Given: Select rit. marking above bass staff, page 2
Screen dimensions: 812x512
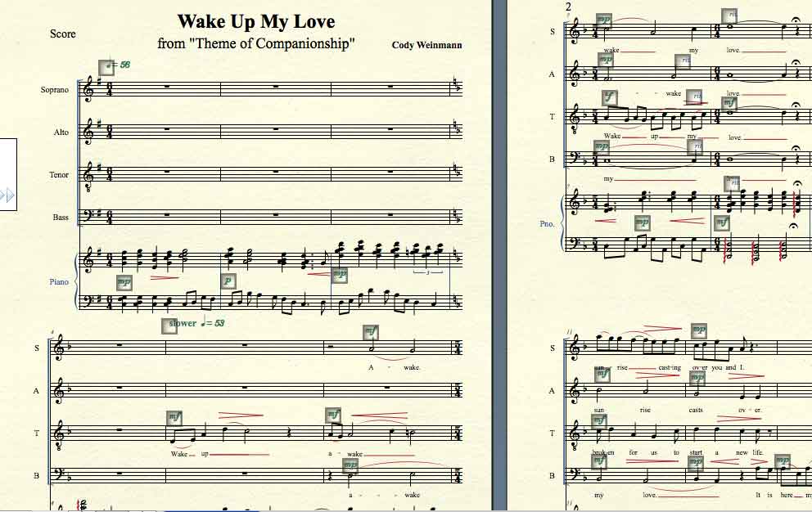Looking at the screenshot, I should [695, 146].
